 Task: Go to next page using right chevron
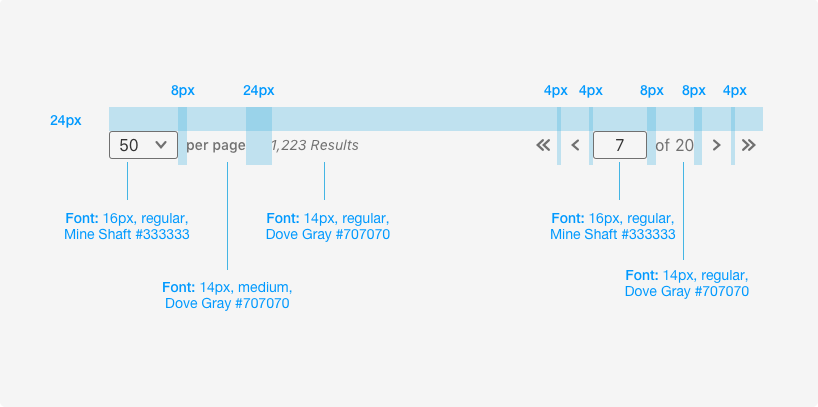click(x=716, y=145)
